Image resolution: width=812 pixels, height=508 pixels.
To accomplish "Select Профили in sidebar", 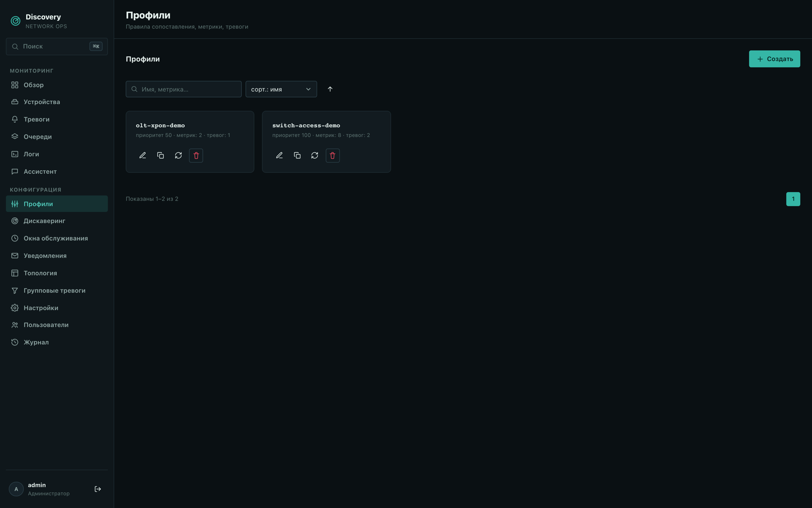I will tap(57, 204).
